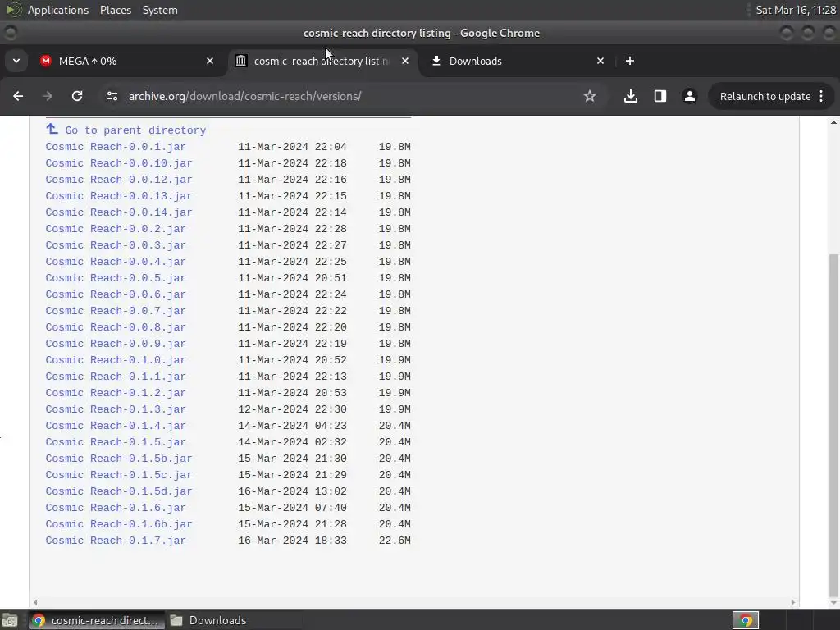The width and height of the screenshot is (840, 630).
Task: Download Cosmic Reach-0.0.9.jar
Action: click(x=116, y=344)
